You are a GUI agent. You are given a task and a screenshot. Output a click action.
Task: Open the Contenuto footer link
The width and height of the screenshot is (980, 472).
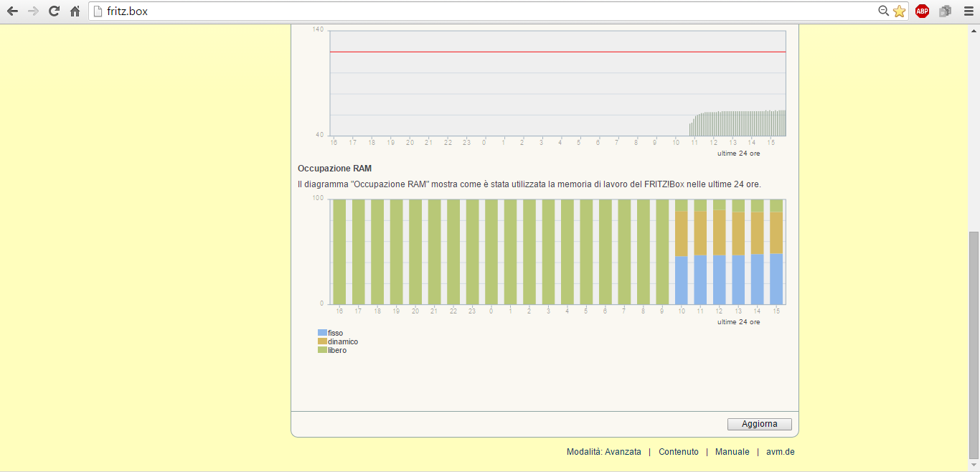pyautogui.click(x=678, y=452)
